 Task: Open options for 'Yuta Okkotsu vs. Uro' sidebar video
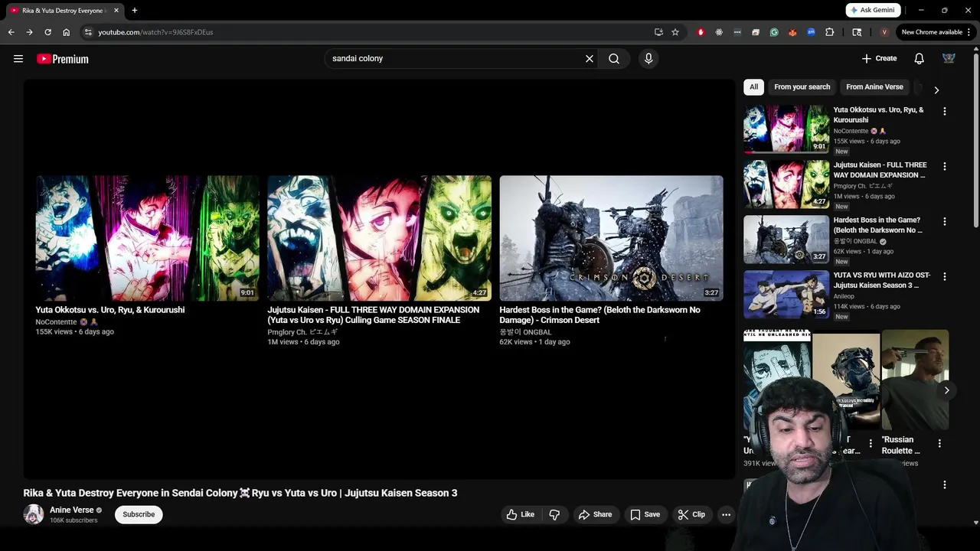[x=945, y=111]
